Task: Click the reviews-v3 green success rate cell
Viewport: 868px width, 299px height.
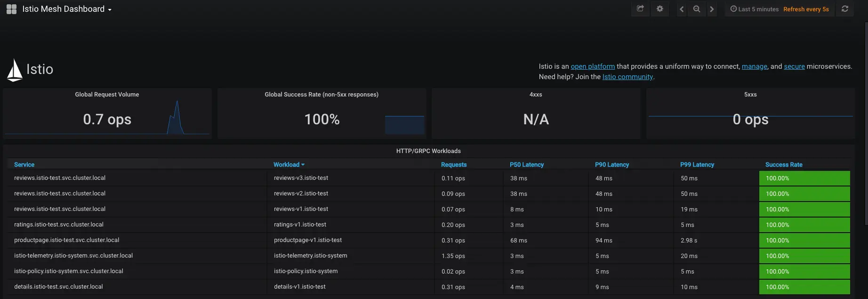Action: tap(804, 178)
